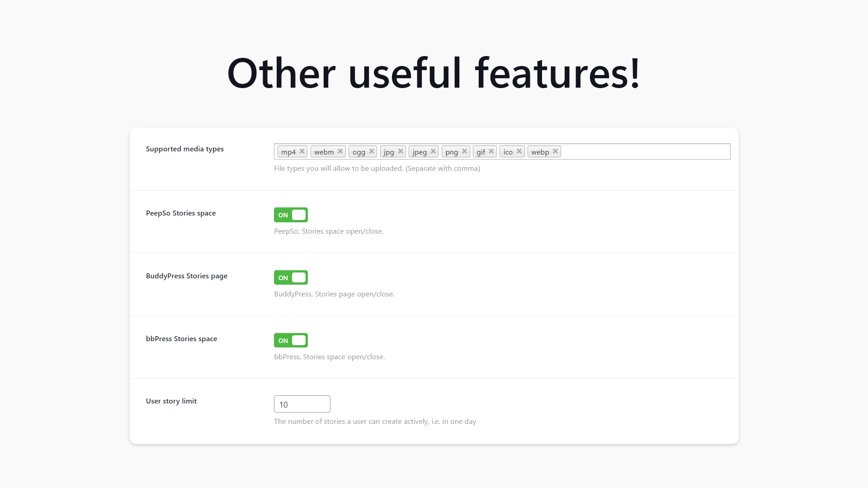
Task: Click the 'File types you will allow' hint
Action: [377, 169]
